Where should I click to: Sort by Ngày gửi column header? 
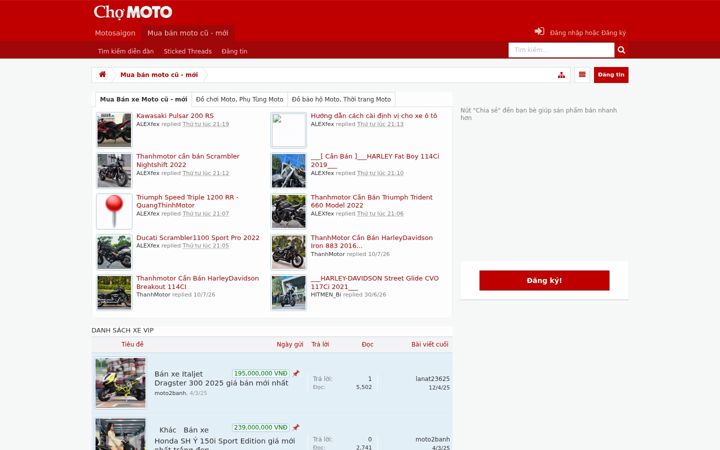click(x=289, y=344)
